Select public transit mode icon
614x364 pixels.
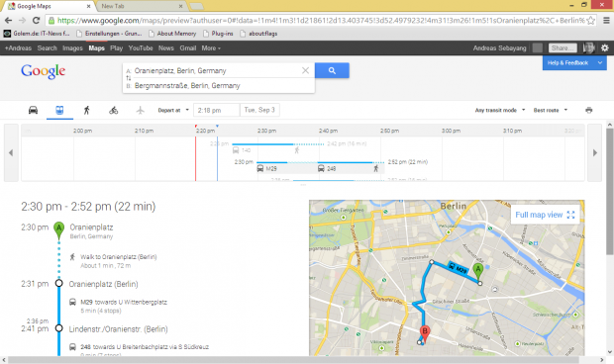pos(59,110)
